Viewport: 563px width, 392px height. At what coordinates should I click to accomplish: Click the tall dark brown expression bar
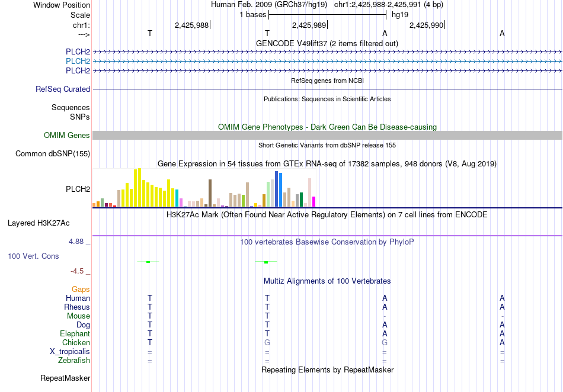[210, 193]
